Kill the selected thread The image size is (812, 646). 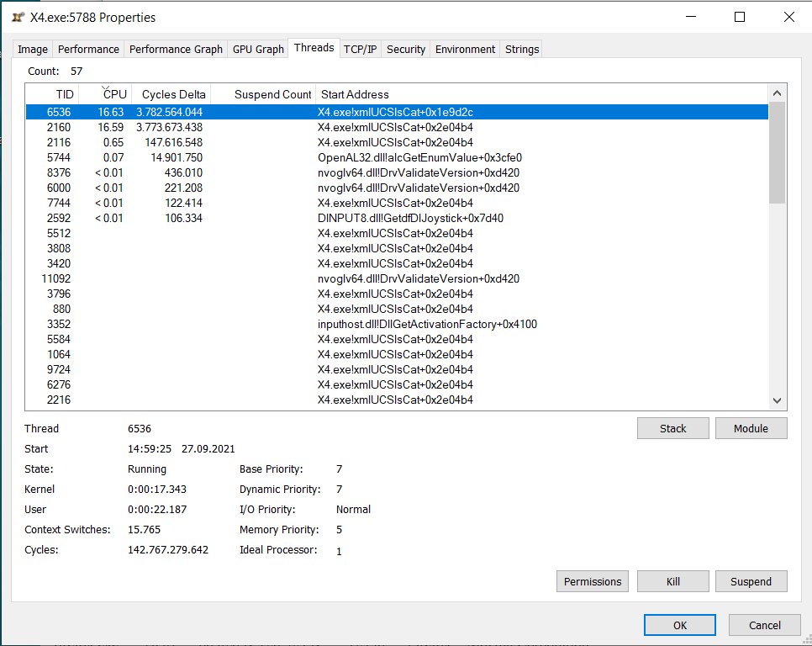(x=672, y=581)
